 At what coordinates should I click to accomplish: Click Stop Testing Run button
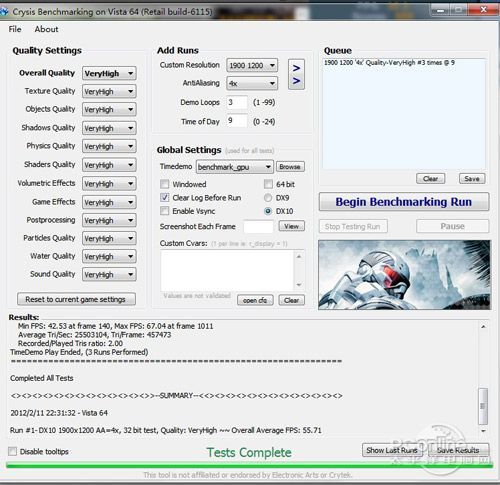click(353, 226)
